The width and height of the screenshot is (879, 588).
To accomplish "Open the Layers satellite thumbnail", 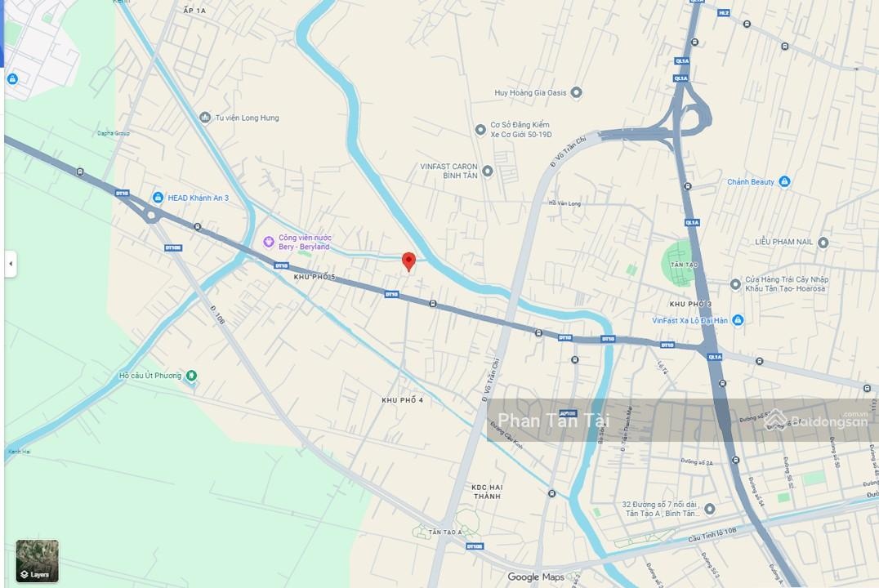I will click(37, 561).
